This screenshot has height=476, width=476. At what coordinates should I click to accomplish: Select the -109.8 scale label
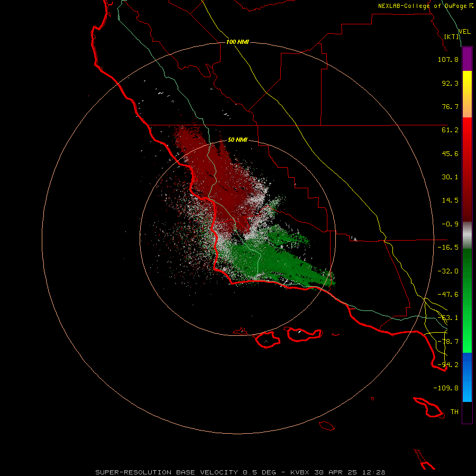[x=446, y=388]
